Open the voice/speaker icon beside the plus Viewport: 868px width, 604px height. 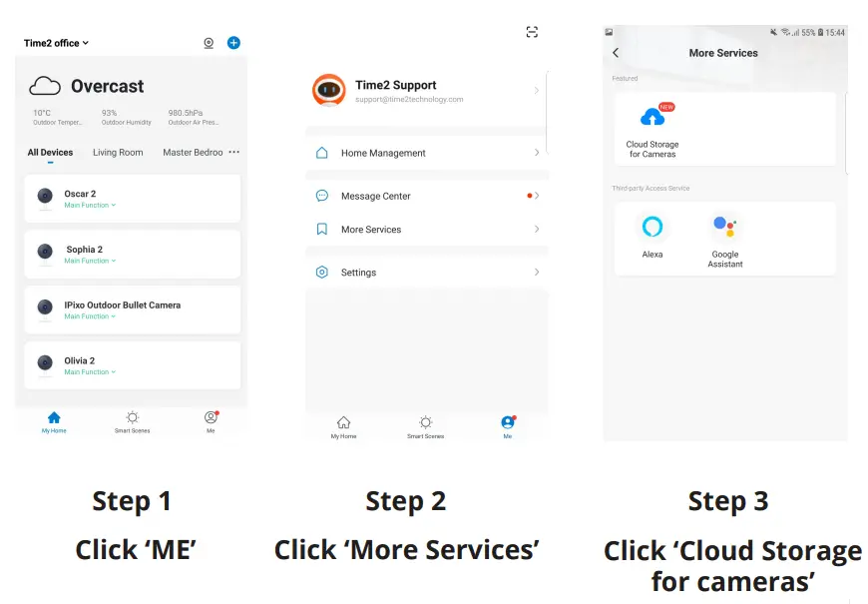209,43
